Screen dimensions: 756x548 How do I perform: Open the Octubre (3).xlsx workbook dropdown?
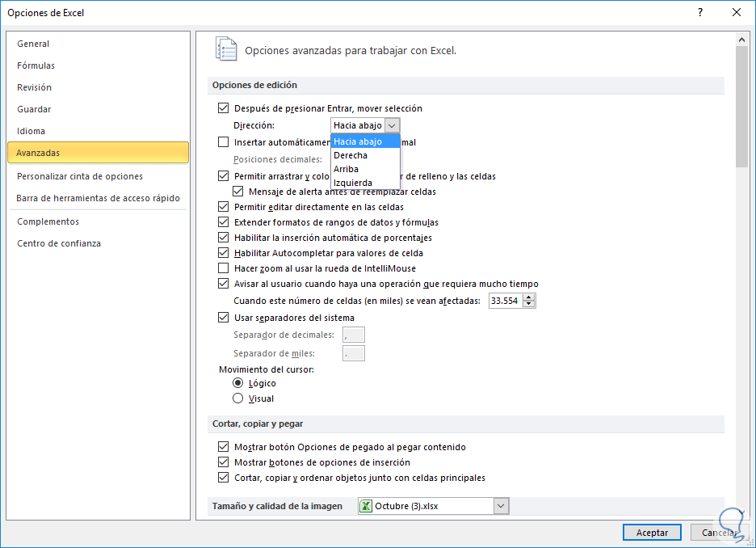(501, 507)
